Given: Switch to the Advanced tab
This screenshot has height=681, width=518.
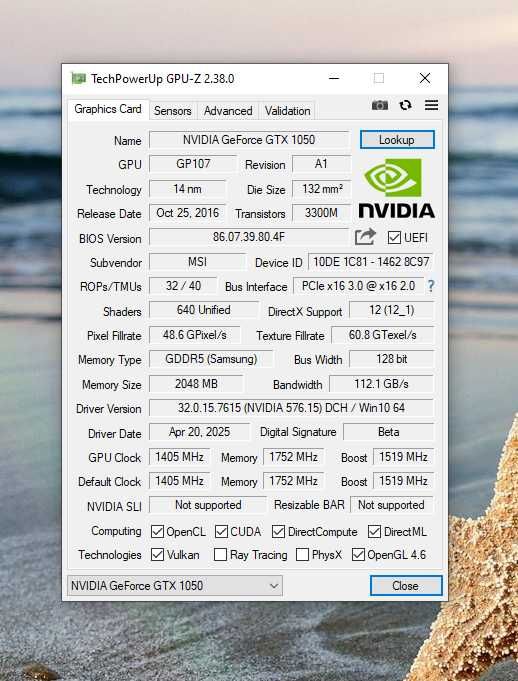Looking at the screenshot, I should tap(228, 111).
